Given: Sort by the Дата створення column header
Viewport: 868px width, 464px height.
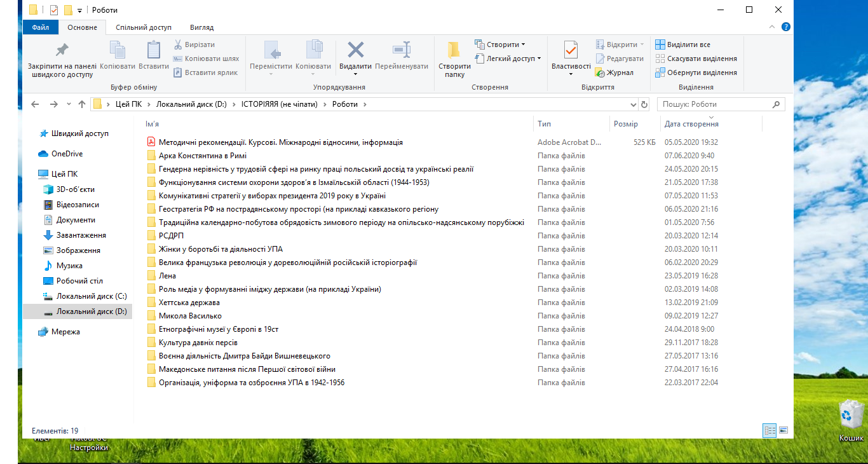Looking at the screenshot, I should pyautogui.click(x=692, y=124).
